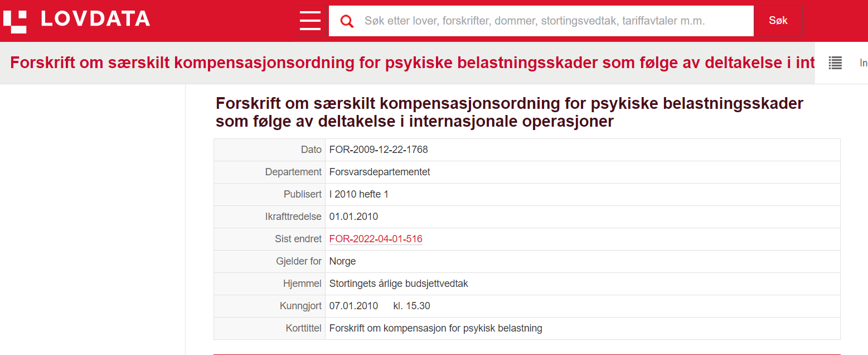Open the FOR-2022-04-01-516 amendment link
Screen dimensions: 868x355
coord(376,239)
